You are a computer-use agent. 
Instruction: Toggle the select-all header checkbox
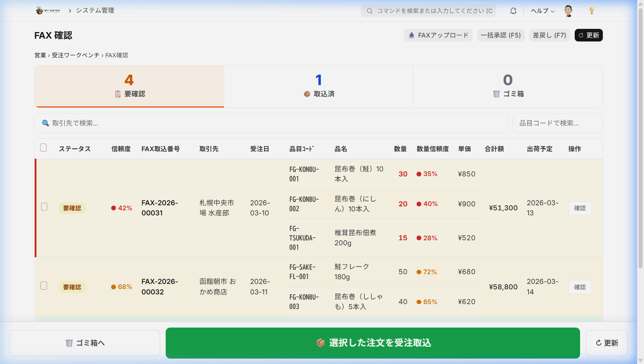43,148
